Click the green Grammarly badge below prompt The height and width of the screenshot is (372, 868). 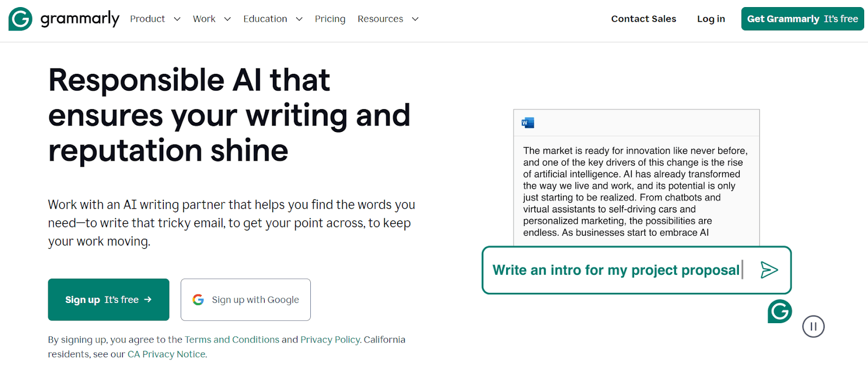pos(780,311)
